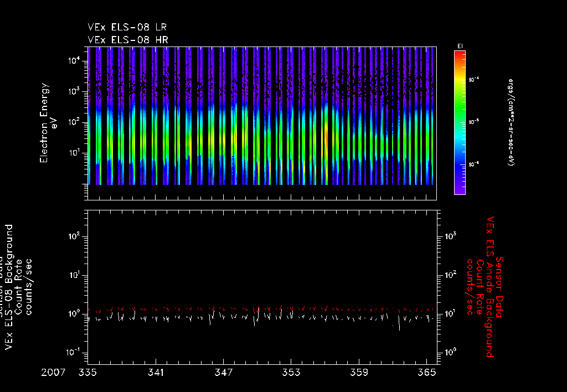Click the 10^-4 label on the color bar
Screen dimensions: 567x392
[474, 80]
